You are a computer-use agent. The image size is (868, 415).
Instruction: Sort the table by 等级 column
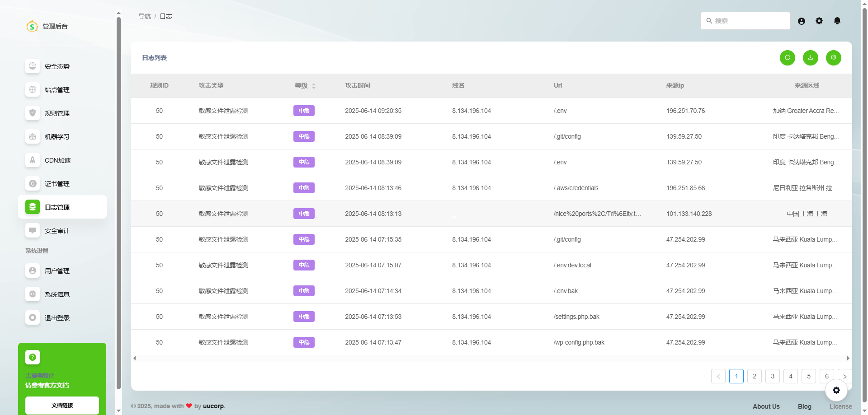(313, 86)
